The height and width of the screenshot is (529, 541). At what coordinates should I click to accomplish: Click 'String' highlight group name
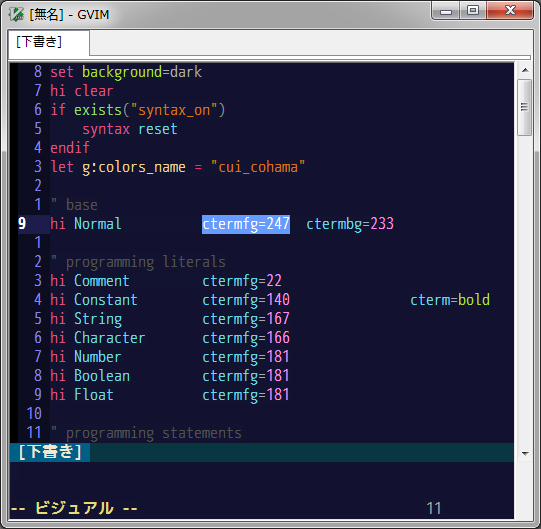point(98,319)
